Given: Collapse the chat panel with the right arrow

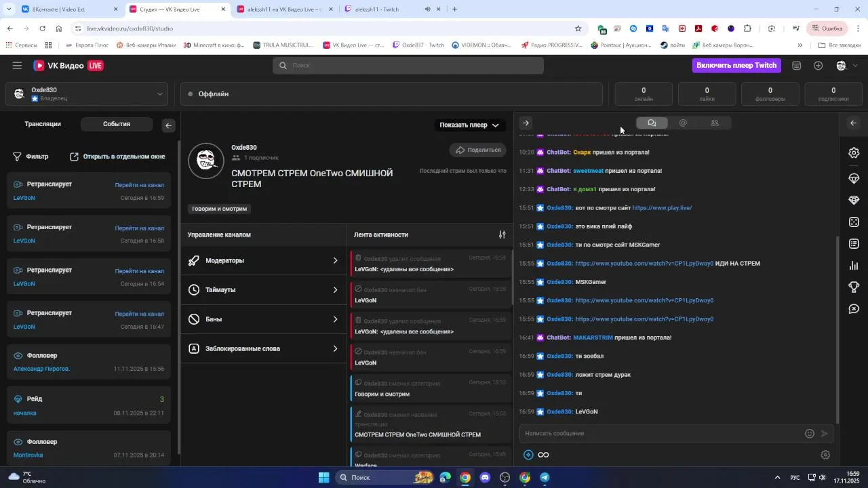Looking at the screenshot, I should tap(526, 123).
